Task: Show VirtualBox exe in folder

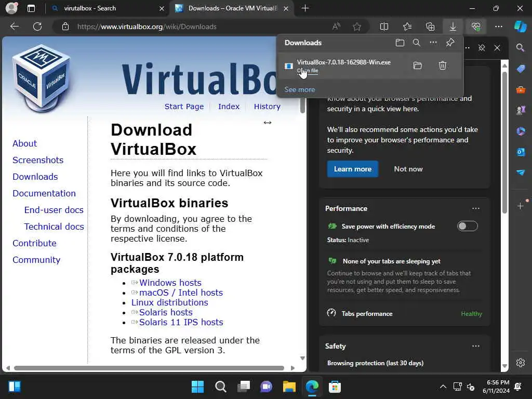Action: pos(418,65)
